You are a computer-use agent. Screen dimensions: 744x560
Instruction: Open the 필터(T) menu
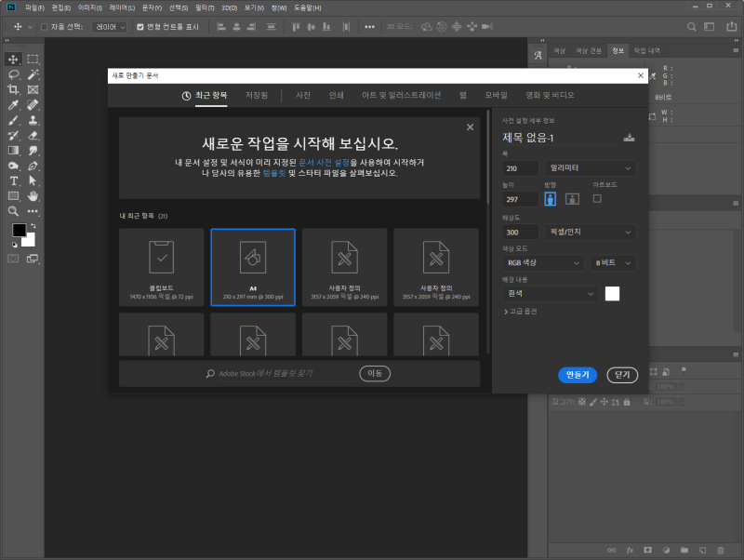click(x=205, y=8)
